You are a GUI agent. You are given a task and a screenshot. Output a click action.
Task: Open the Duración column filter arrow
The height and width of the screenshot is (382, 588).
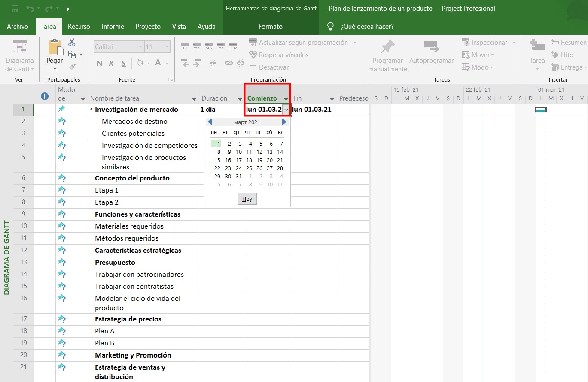click(240, 99)
